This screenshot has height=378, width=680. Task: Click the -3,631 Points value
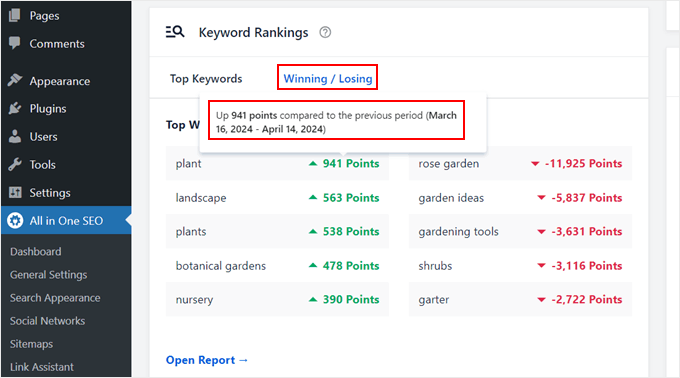pyautogui.click(x=587, y=231)
